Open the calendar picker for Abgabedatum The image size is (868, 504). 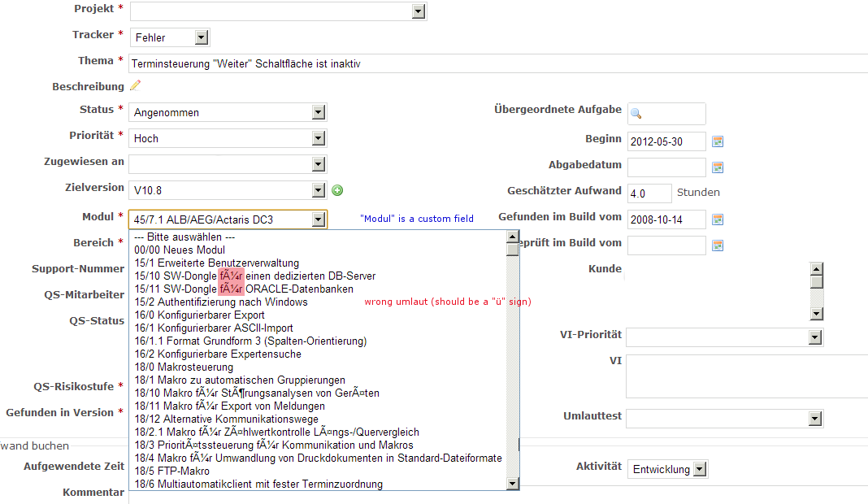point(718,167)
